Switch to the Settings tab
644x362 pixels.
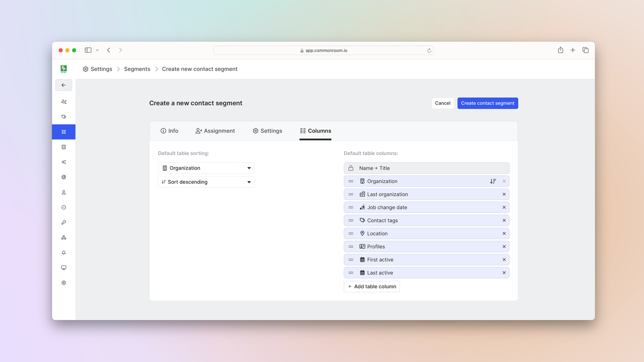coord(267,131)
